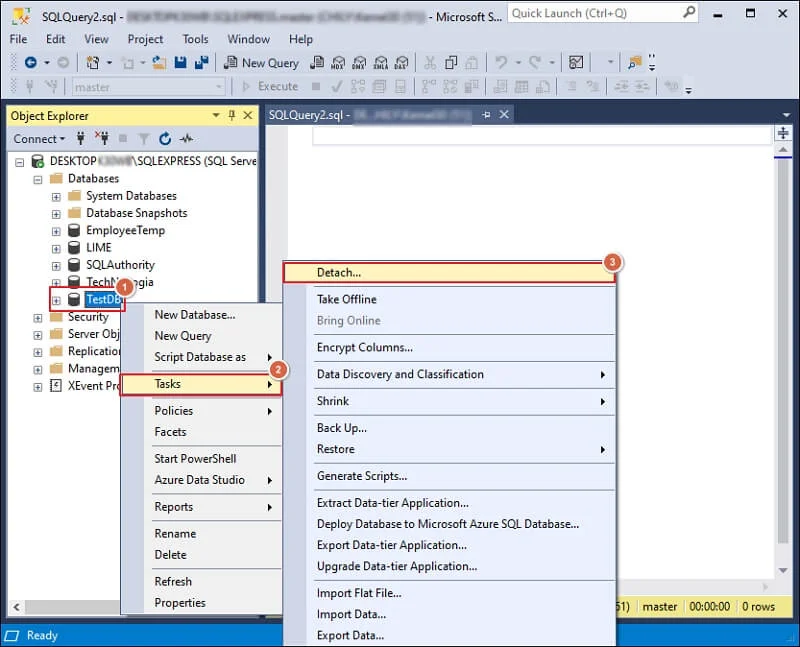
Task: Click the DMX query icon
Action: pyautogui.click(x=359, y=63)
